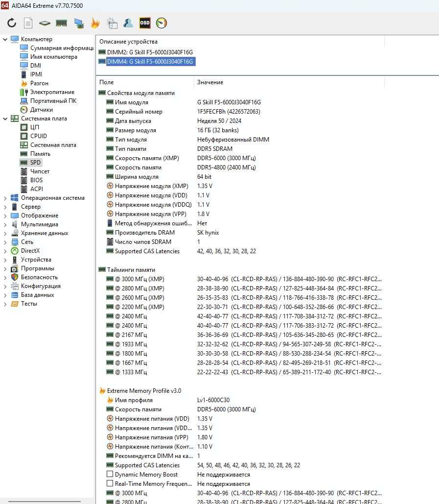The image size is (439, 504).
Task: Click the laptop icon beside Портативный ПК
Action: [24, 101]
